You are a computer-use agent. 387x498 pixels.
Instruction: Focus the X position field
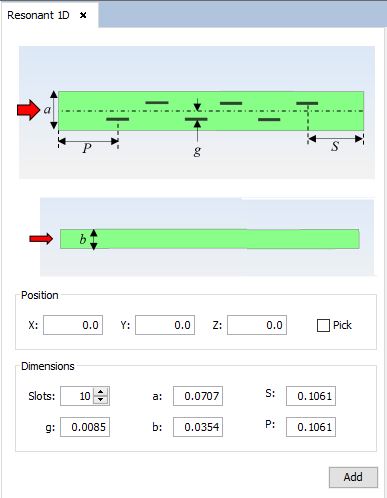click(73, 325)
